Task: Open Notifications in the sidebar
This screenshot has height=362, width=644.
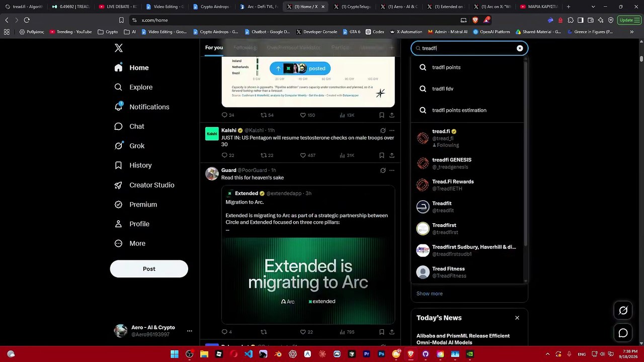Action: click(x=142, y=107)
